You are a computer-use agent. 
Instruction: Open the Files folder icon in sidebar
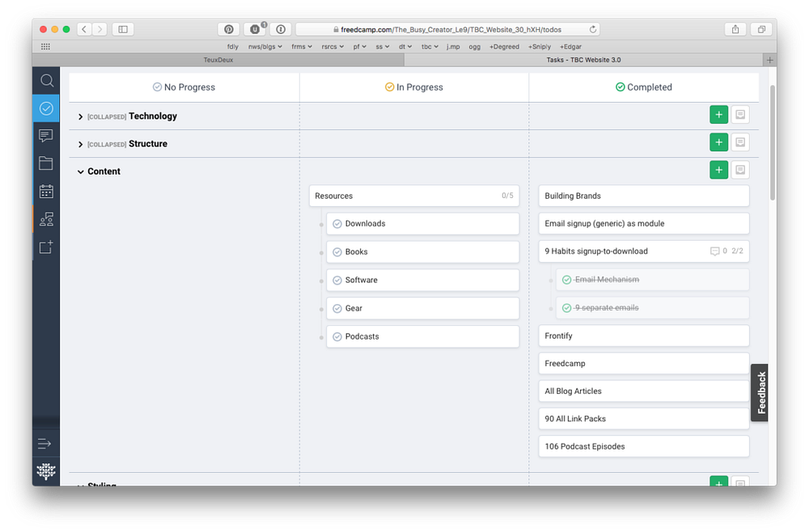(46, 163)
